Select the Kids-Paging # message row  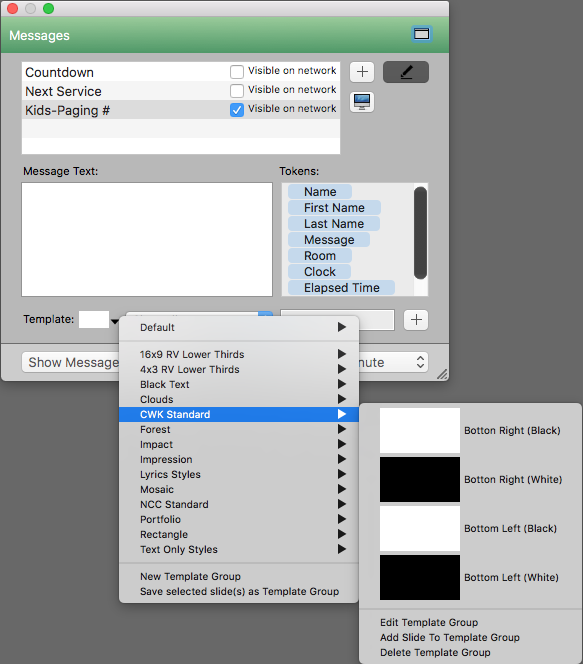click(x=181, y=110)
